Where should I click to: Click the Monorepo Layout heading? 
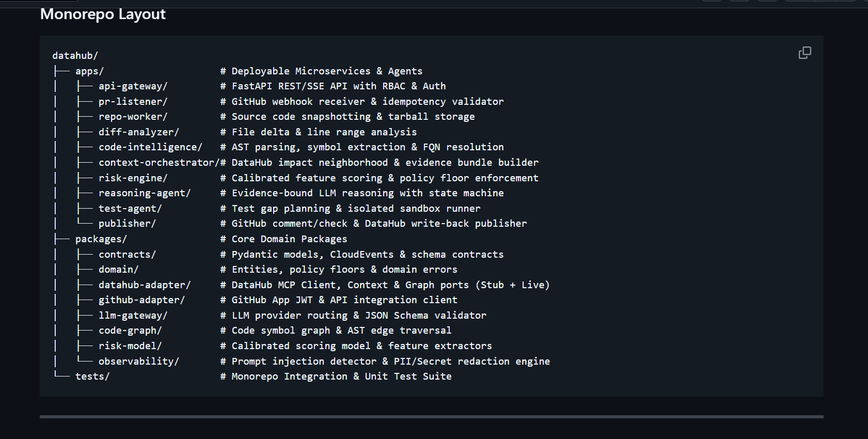pos(103,14)
